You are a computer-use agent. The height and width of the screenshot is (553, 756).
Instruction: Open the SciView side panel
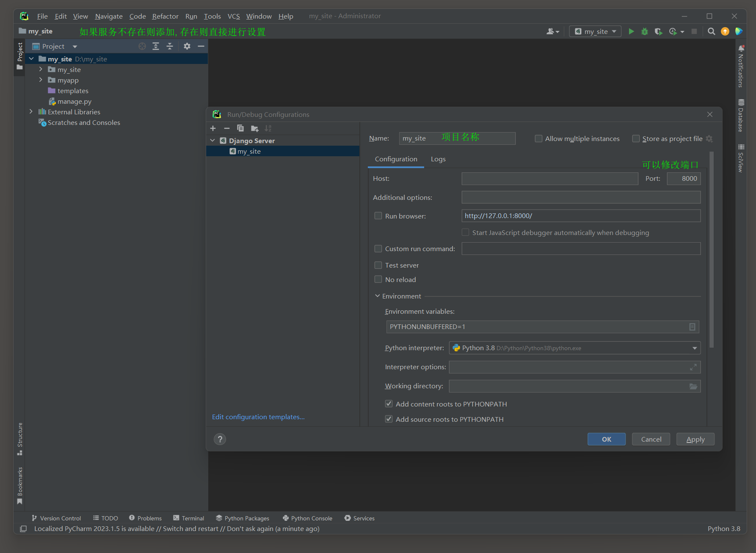coord(741,158)
